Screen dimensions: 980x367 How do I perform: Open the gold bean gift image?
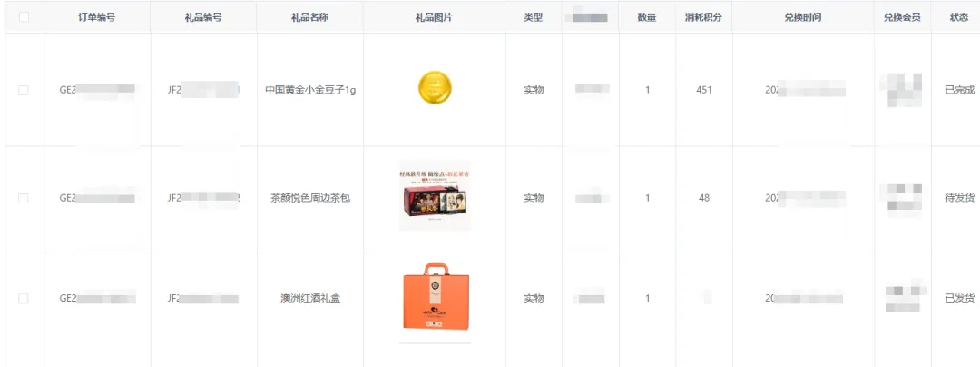pos(435,88)
